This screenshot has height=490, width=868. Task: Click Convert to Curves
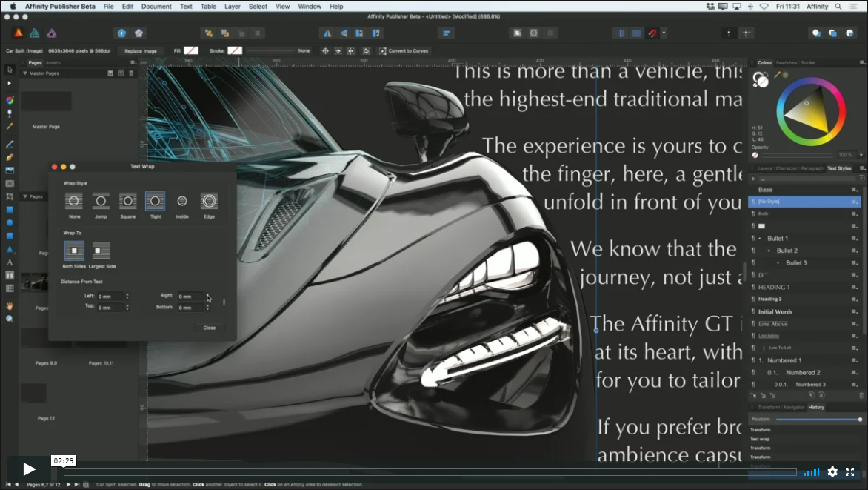click(x=404, y=51)
